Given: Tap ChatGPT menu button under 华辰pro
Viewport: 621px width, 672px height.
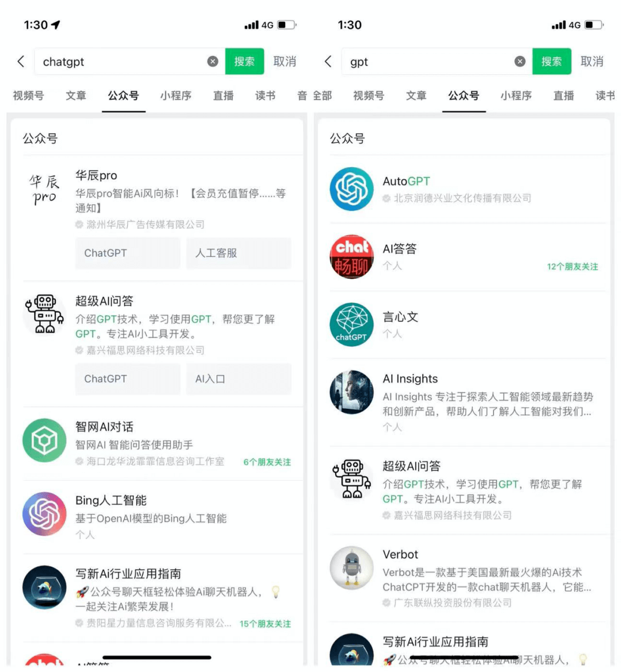Looking at the screenshot, I should point(128,253).
